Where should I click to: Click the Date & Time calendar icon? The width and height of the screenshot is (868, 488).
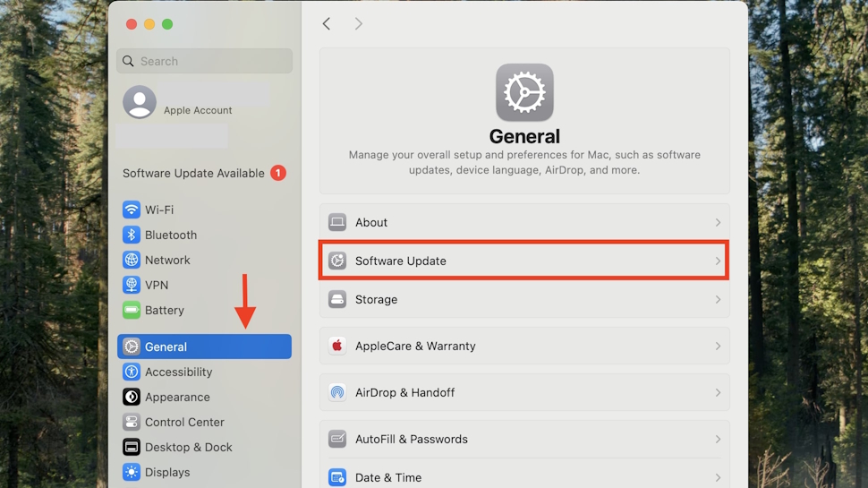click(x=337, y=477)
